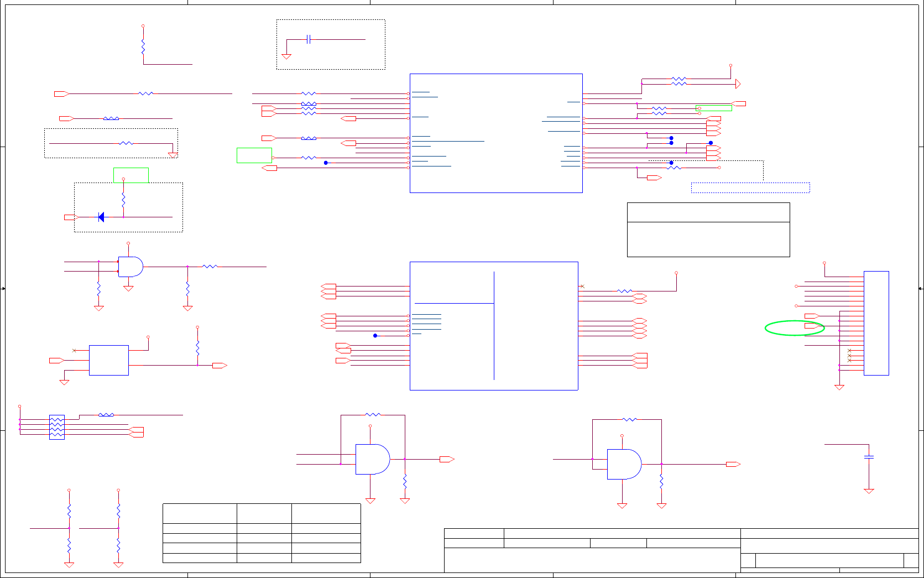The image size is (924, 578).
Task: Select the resistor on upper-left AND gate output
Action: 210,267
